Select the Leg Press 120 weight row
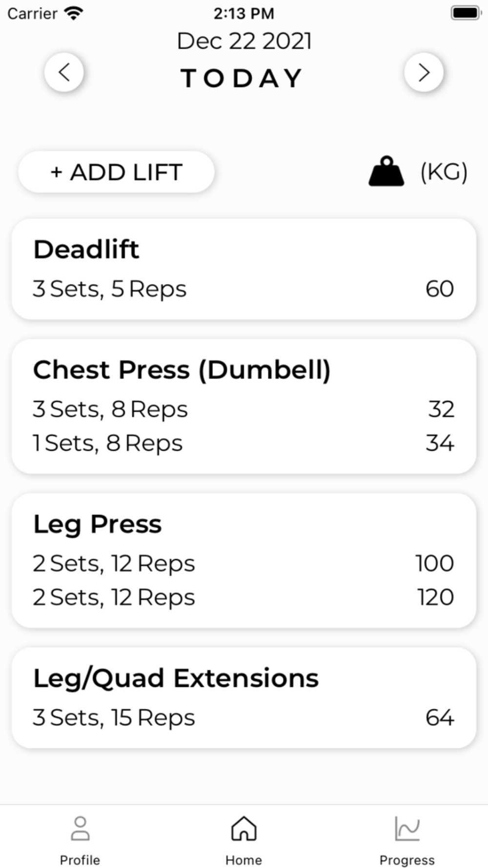The image size is (488, 868). [244, 598]
